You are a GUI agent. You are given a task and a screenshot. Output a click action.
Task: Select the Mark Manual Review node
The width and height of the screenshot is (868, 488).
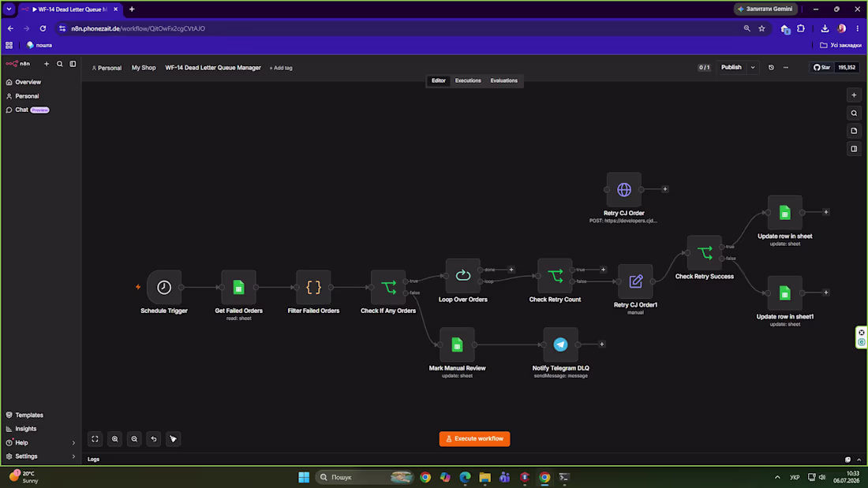point(457,345)
